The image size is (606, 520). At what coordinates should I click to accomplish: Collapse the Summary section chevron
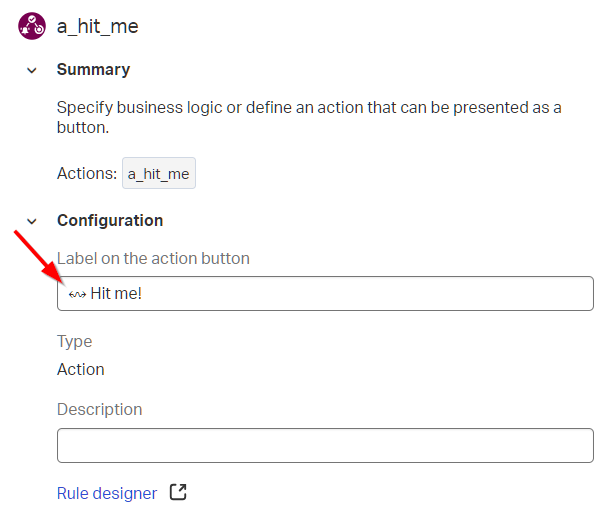(x=32, y=70)
